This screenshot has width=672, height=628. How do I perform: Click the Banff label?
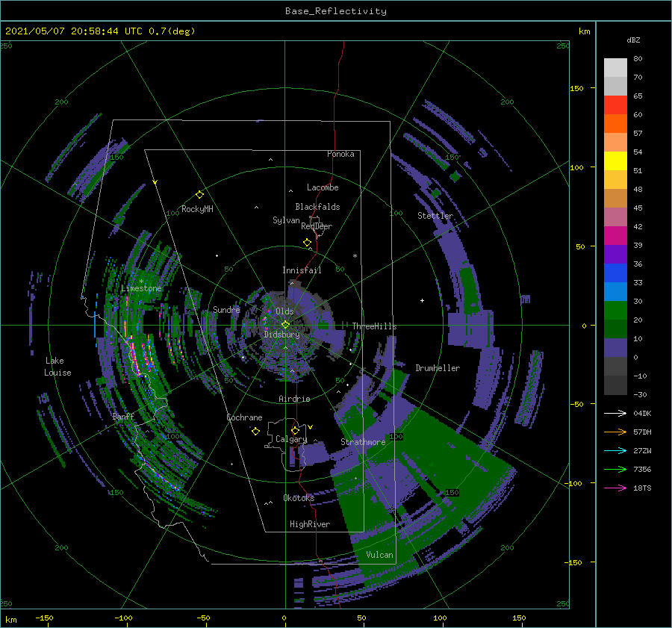(123, 416)
